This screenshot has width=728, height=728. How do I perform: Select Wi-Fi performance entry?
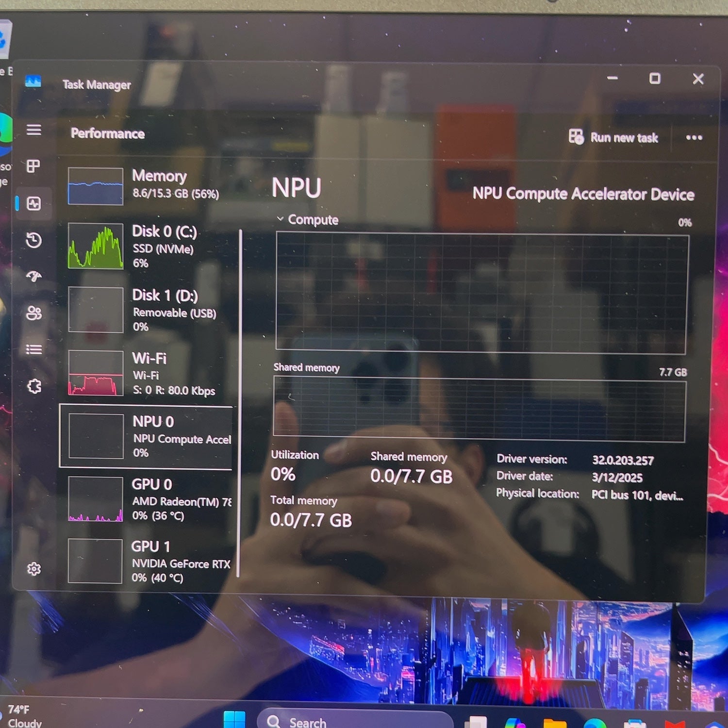click(x=146, y=373)
